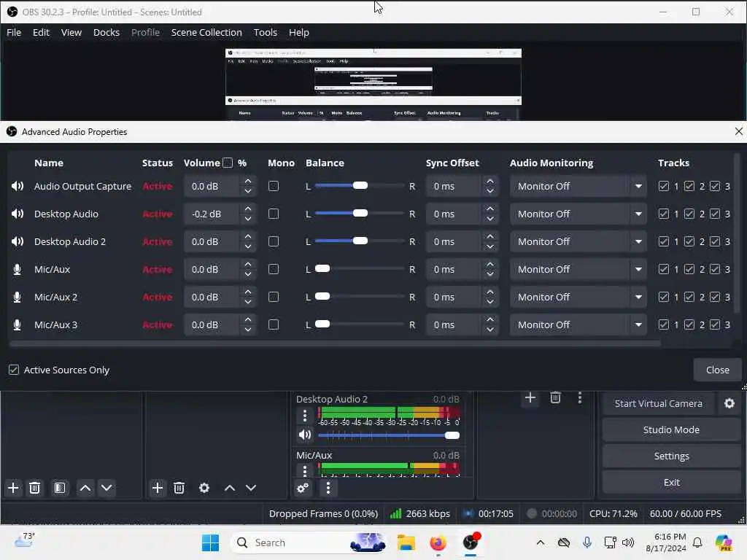Viewport: 747px width, 560px height.
Task: Mute Desktop Audio 2 in the mixer
Action: point(305,435)
